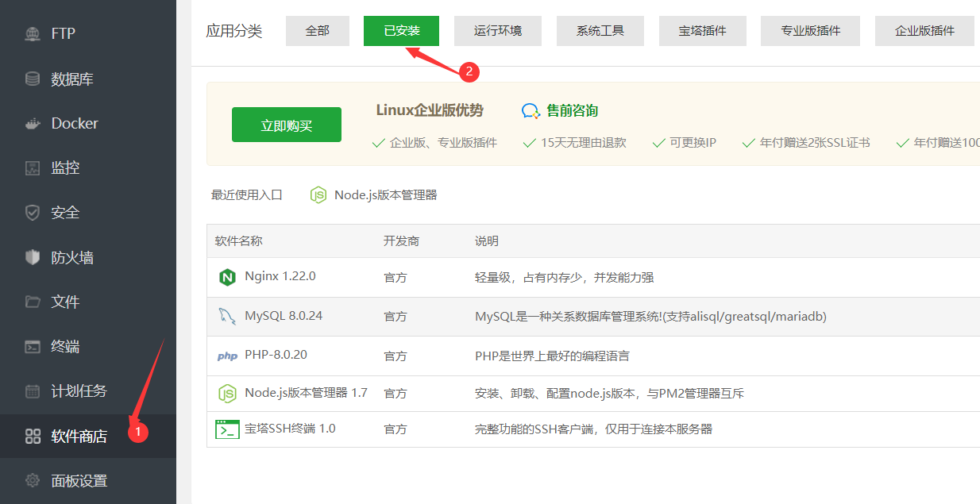Viewport: 980px width, 504px height.
Task: Click the description PHP是世界上最好的编程语言
Action: (552, 356)
